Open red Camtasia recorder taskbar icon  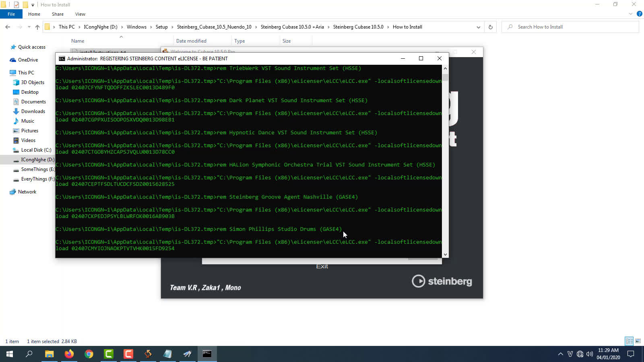coord(128,354)
